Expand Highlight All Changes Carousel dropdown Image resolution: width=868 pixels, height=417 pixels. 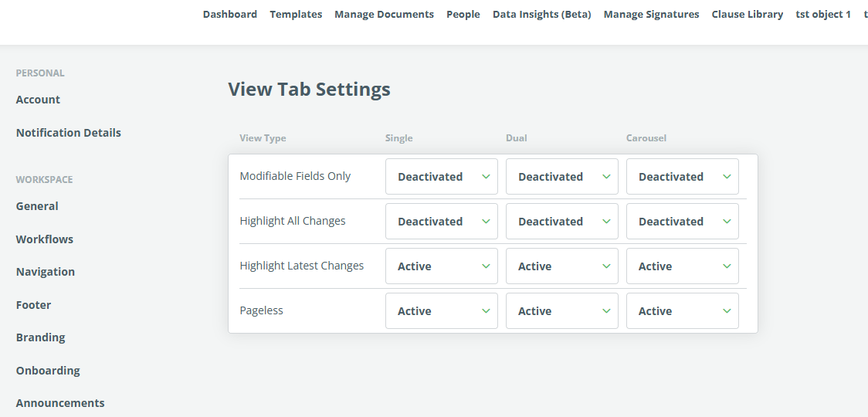(682, 222)
